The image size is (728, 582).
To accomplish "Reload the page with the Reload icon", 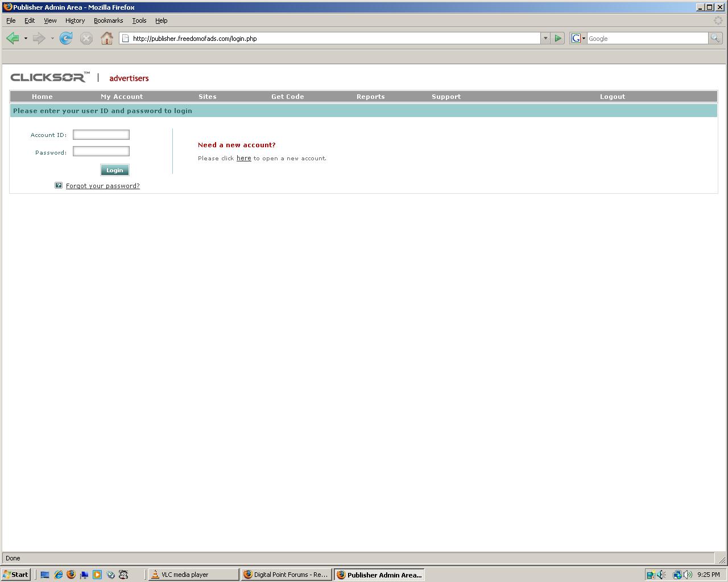I will click(66, 38).
